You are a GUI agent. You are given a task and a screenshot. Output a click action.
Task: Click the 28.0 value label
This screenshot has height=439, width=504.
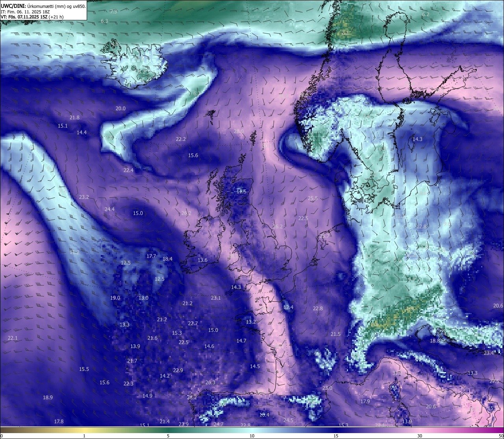(239, 131)
